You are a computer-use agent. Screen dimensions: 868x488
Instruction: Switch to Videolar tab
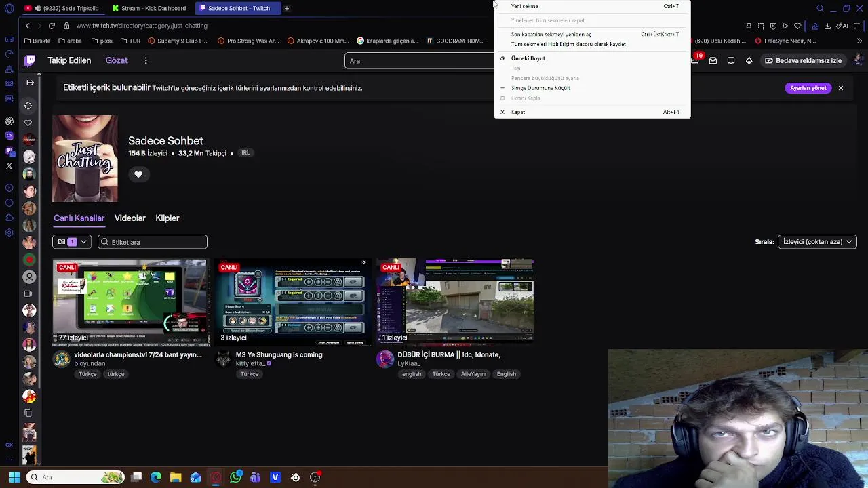tap(130, 218)
